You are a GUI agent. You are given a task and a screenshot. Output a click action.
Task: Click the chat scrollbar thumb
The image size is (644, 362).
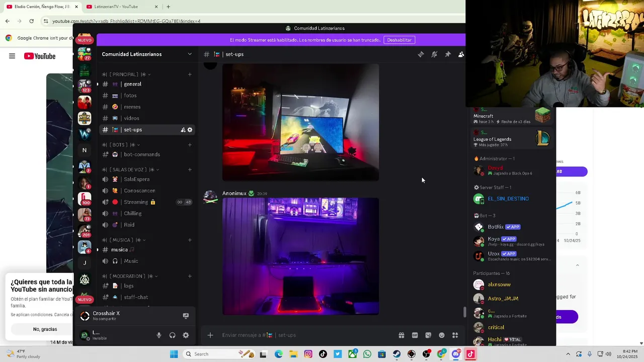(x=464, y=312)
